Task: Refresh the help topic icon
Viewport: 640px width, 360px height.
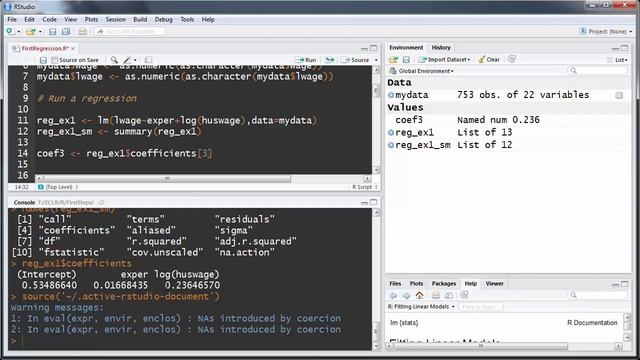Action: click(x=464, y=295)
